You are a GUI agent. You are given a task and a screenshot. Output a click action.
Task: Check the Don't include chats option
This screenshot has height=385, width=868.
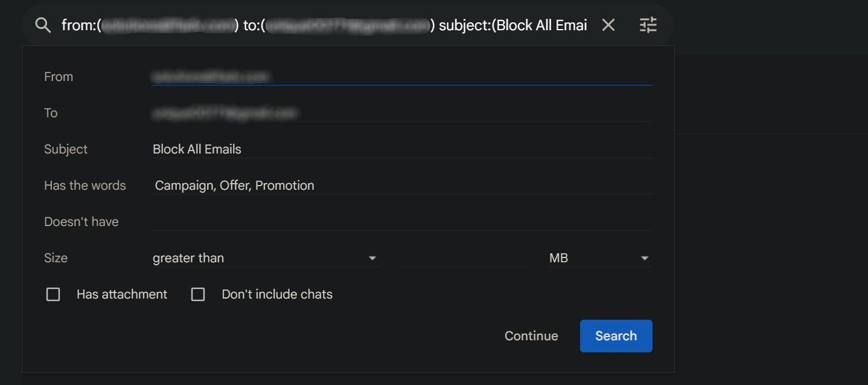point(198,294)
